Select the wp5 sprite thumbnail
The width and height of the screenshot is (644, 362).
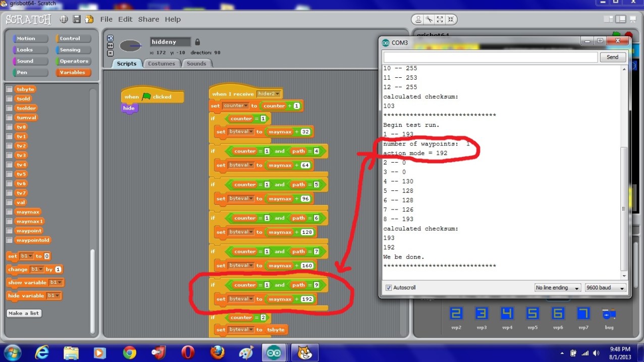pos(532,314)
